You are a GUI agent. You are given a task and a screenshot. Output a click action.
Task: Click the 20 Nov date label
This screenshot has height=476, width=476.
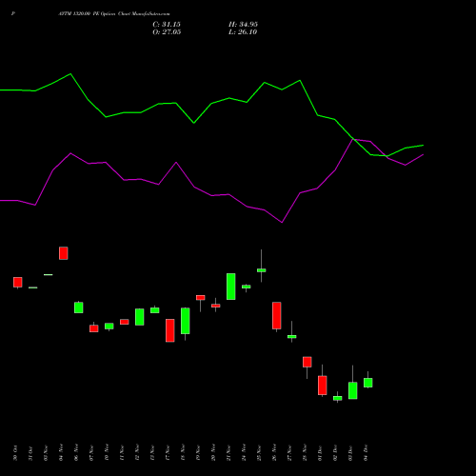(x=213, y=452)
